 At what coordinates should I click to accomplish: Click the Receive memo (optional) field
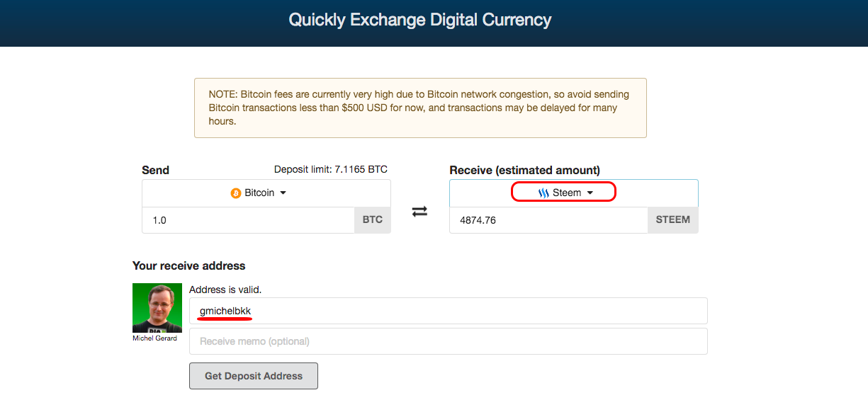coord(449,341)
